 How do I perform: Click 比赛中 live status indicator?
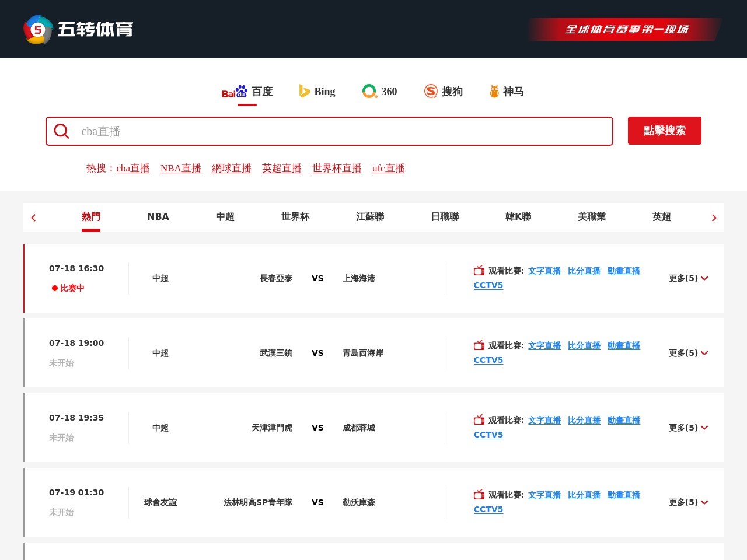(68, 288)
